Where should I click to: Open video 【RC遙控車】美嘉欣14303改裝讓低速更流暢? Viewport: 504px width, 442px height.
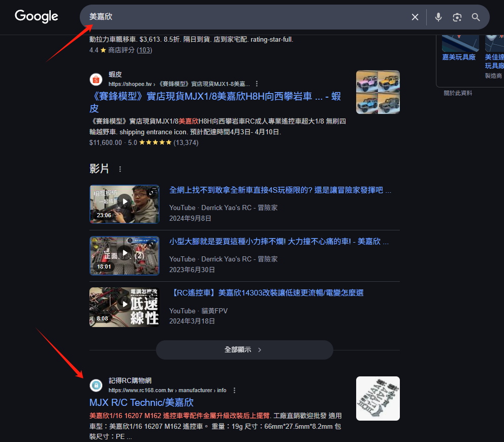[266, 293]
